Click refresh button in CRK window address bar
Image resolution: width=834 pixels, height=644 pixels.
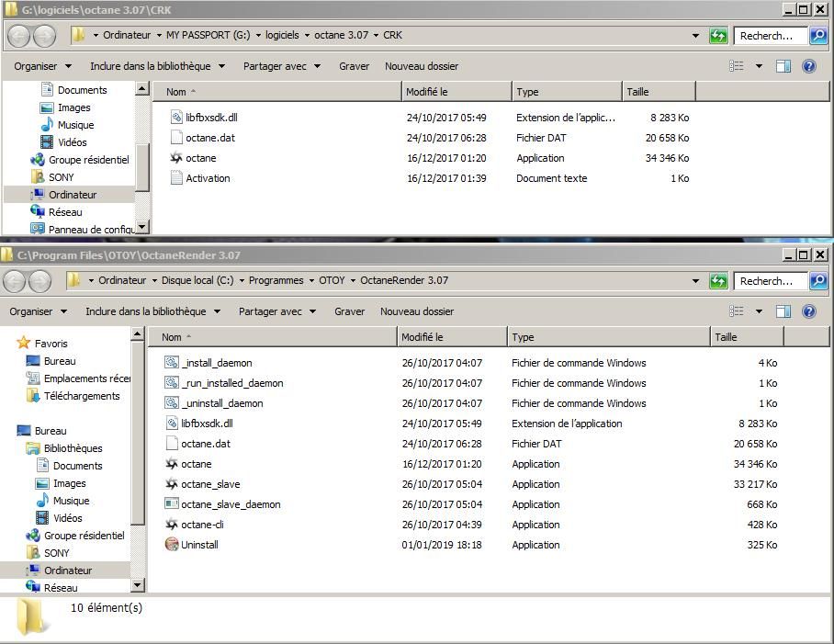point(718,36)
